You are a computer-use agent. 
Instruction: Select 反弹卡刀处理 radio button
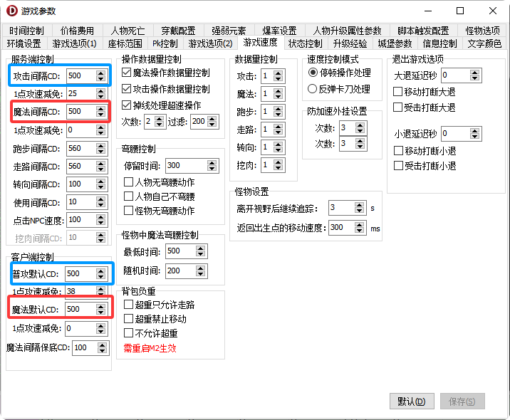pos(338,89)
